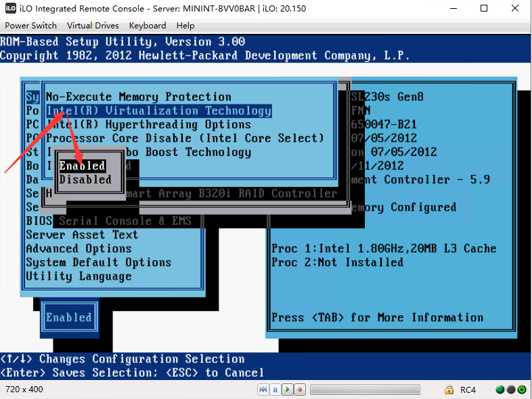Screen dimensions: 532x399
Task: Click the Serial Console & EMS entry
Action: click(125, 221)
